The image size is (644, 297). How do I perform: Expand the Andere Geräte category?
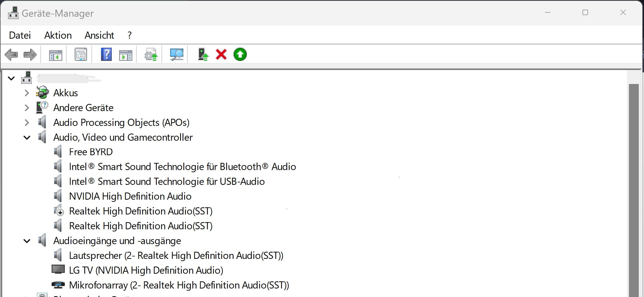click(x=27, y=108)
